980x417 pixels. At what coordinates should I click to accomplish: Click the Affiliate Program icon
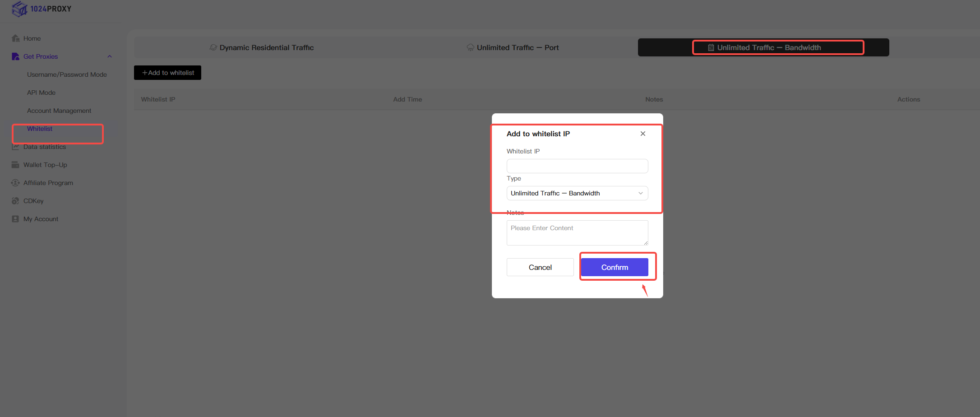[16, 183]
